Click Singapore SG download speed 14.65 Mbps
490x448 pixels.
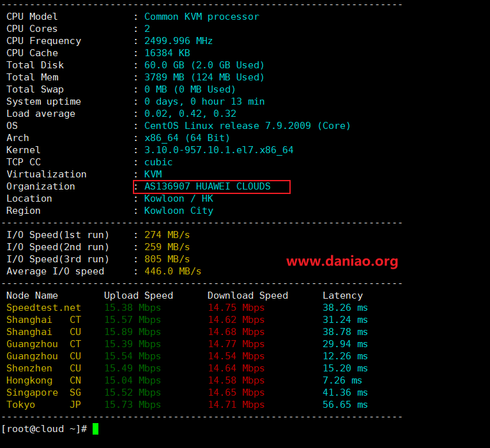236,392
